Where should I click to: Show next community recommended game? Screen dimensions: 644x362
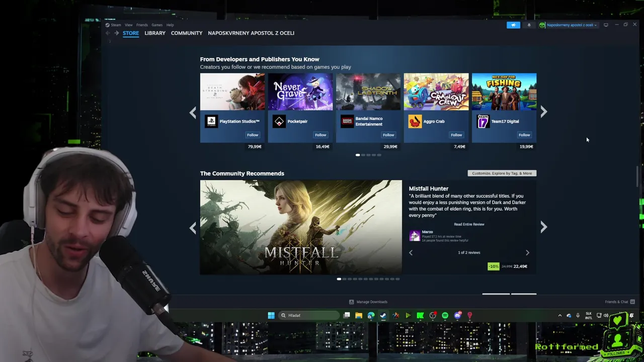[x=543, y=227]
